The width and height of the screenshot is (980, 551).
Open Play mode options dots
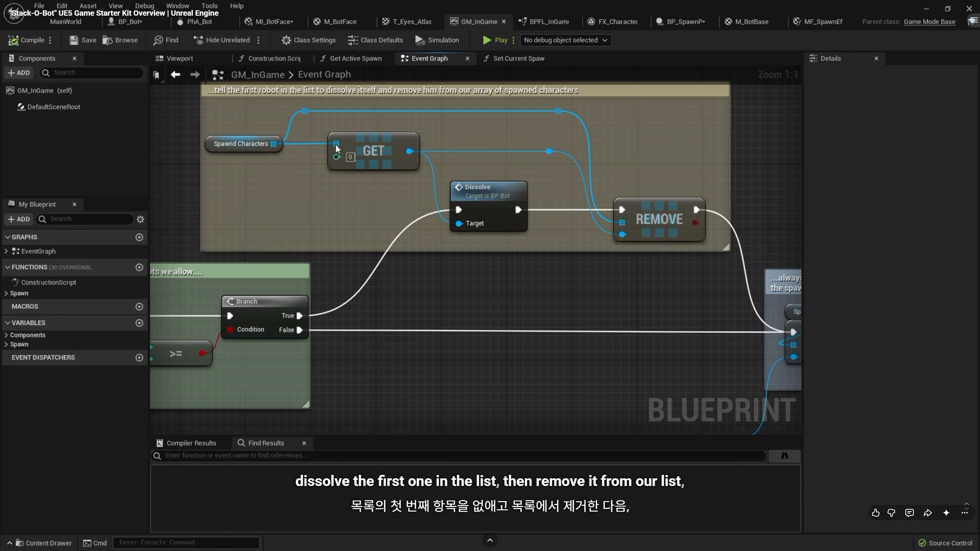point(514,40)
